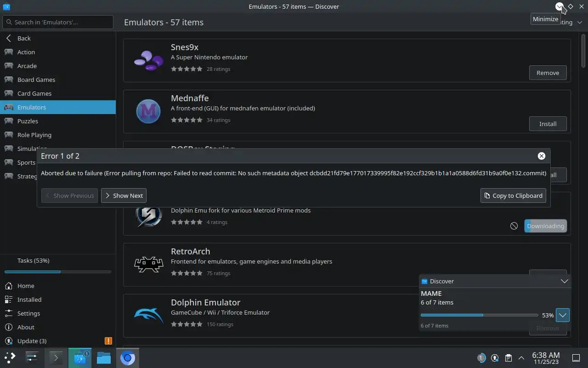This screenshot has height=368, width=588.
Task: Click the Discover taskbar icon
Action: tap(80, 357)
